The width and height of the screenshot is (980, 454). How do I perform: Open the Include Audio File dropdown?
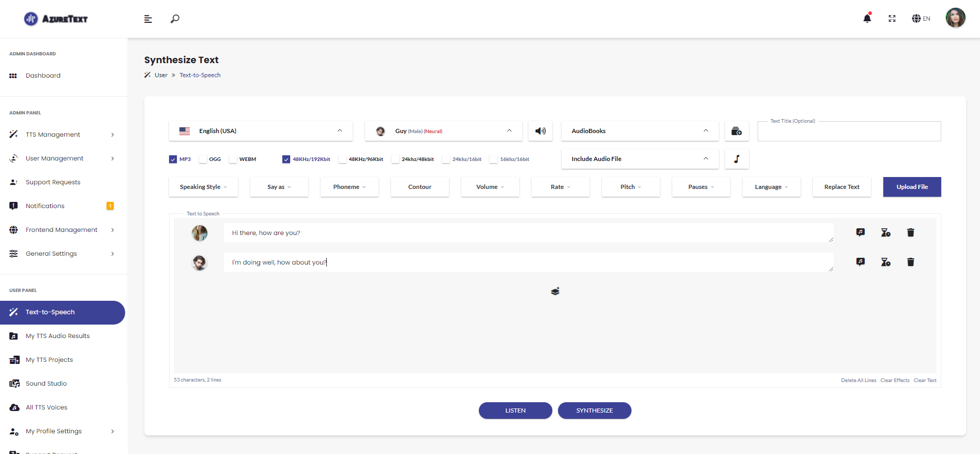coord(640,159)
